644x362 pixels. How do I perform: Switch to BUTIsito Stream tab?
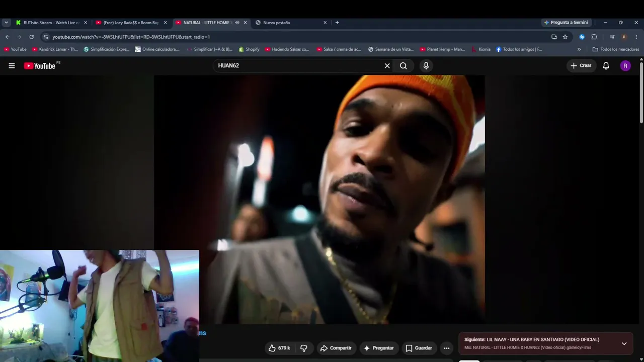click(x=52, y=23)
